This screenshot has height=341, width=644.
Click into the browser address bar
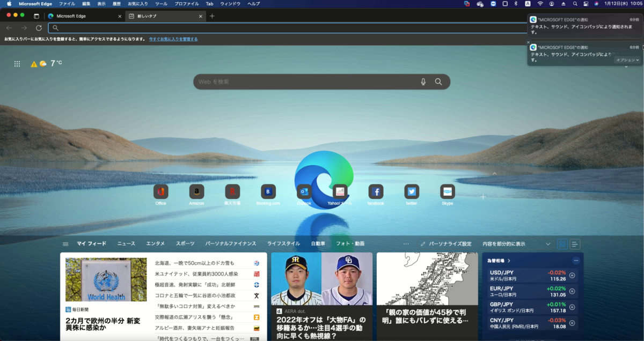(290, 28)
